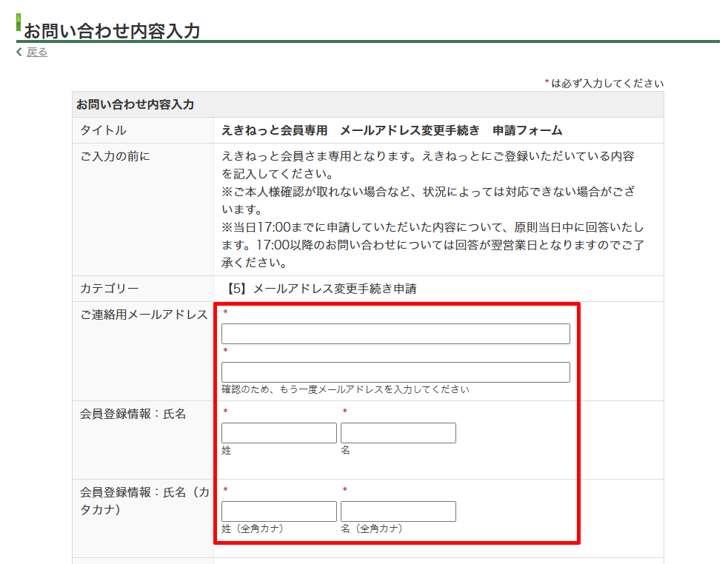The width and height of the screenshot is (728, 564).
Task: Focus the email confirmation input field
Action: point(395,372)
